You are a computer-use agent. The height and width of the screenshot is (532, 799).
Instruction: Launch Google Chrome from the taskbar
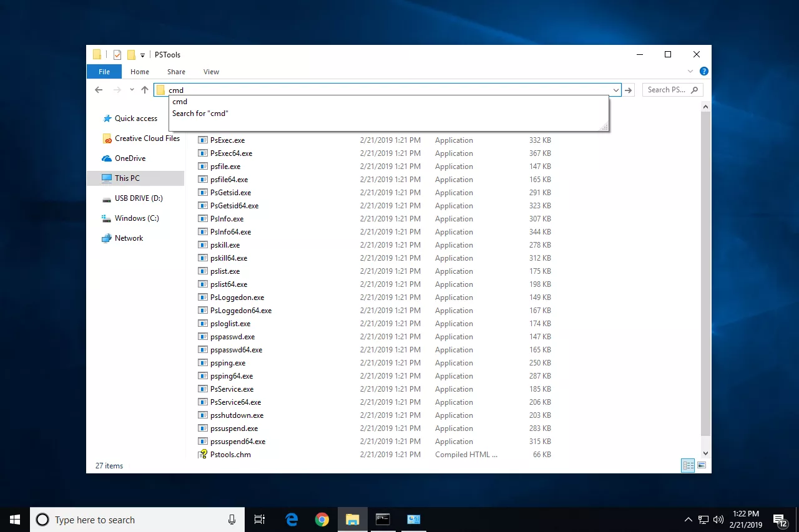point(322,520)
